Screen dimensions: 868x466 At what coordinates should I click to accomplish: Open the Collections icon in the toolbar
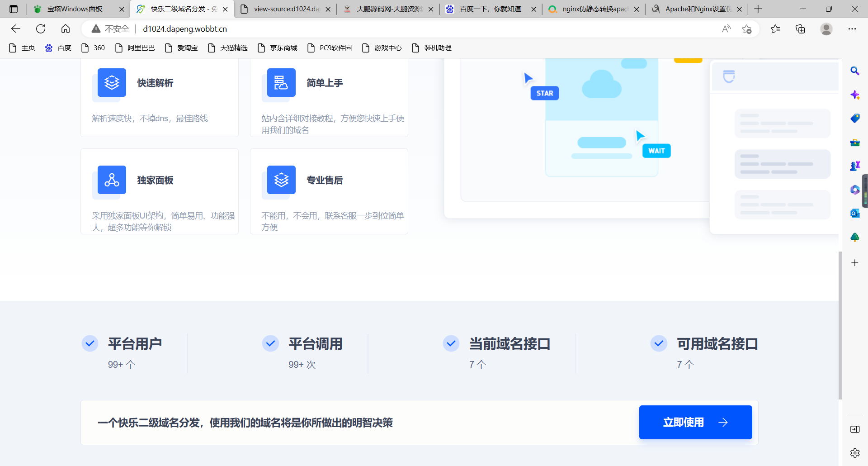800,29
